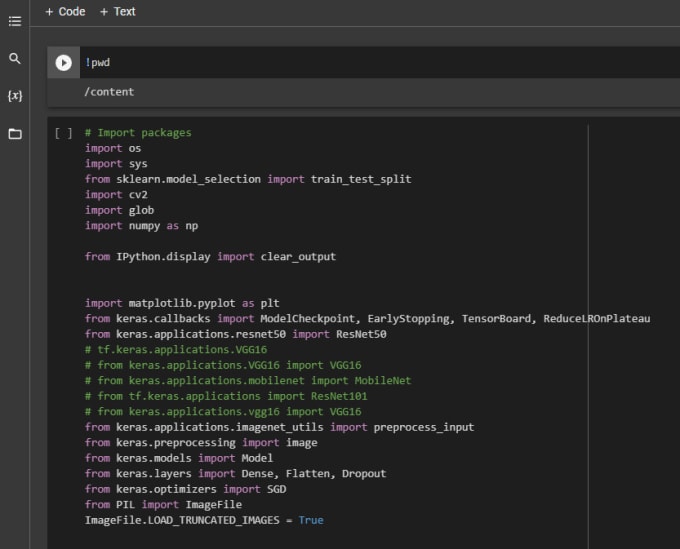Open the table of contents sidebar icon
680x549 pixels.
click(15, 21)
